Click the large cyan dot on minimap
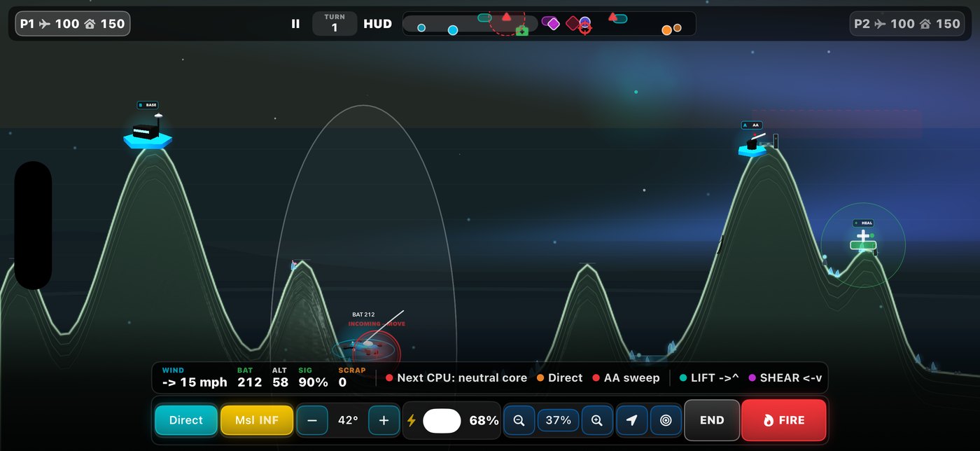 pos(453,30)
